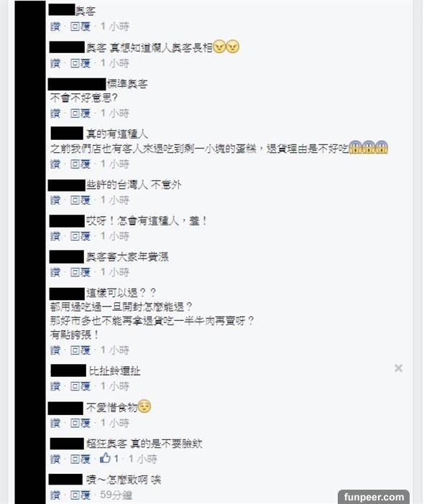Open 1 小時 timestamp of 真想知道爛人 comment
The height and width of the screenshot is (504, 424).
(x=115, y=63)
